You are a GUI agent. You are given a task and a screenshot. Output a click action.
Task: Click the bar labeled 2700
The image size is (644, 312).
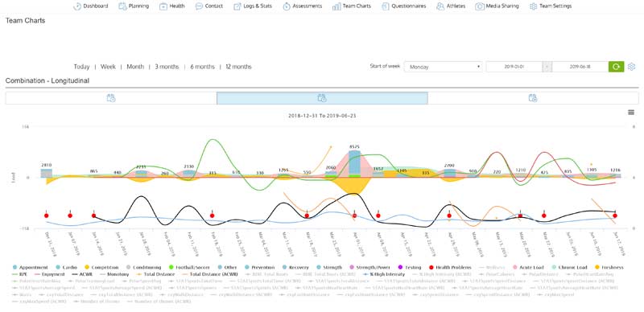(x=449, y=173)
